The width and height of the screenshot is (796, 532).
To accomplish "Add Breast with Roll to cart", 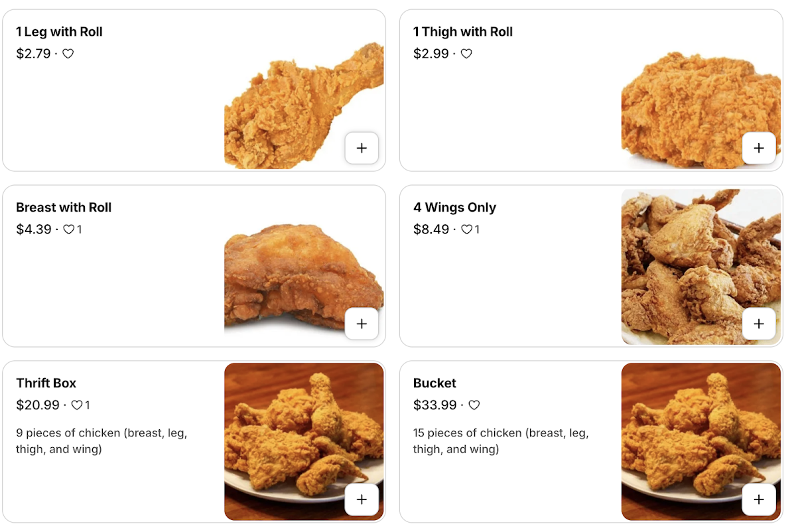I will click(x=362, y=324).
